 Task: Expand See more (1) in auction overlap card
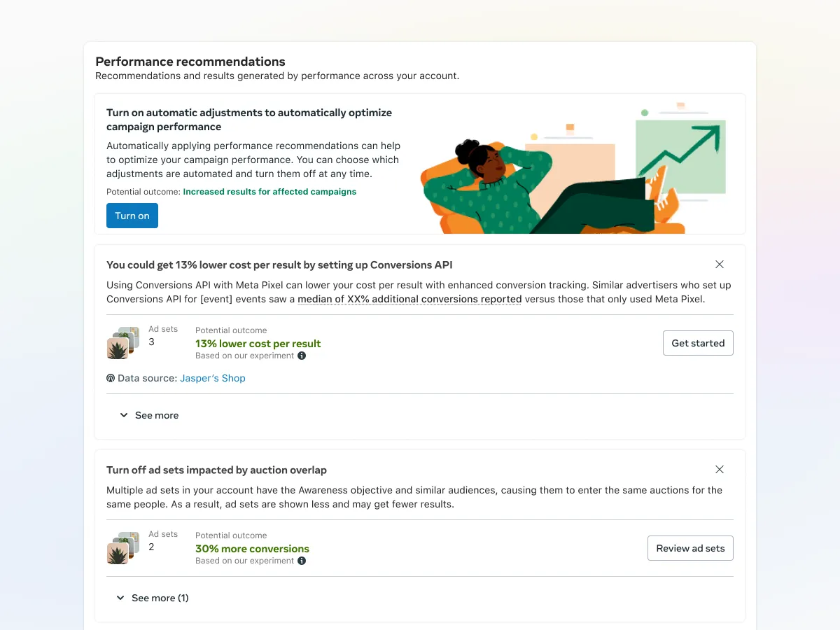pyautogui.click(x=153, y=598)
